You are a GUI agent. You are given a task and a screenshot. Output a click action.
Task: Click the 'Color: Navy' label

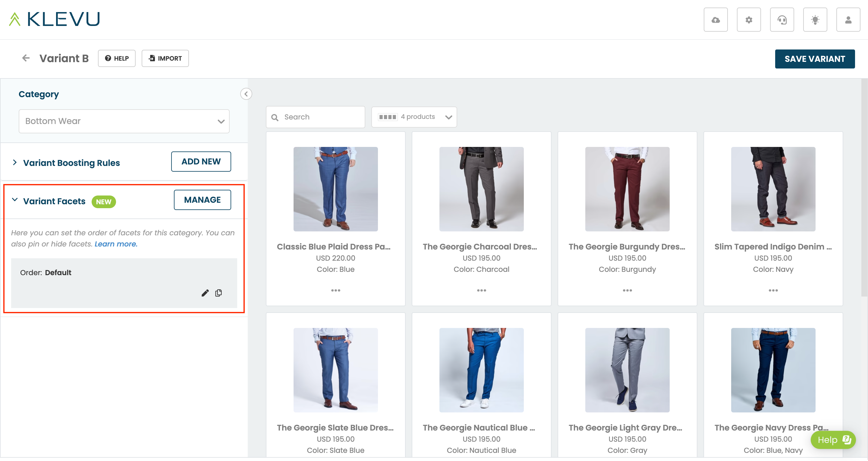[x=773, y=269]
